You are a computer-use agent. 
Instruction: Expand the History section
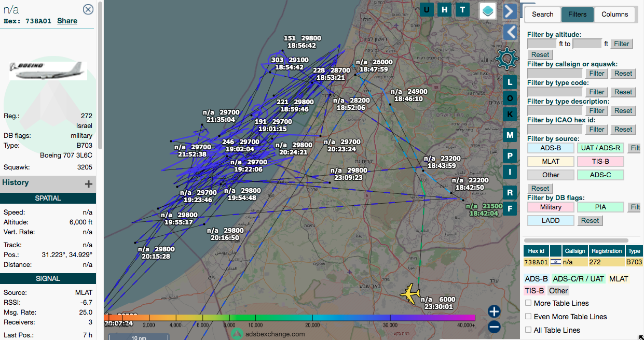coord(89,184)
